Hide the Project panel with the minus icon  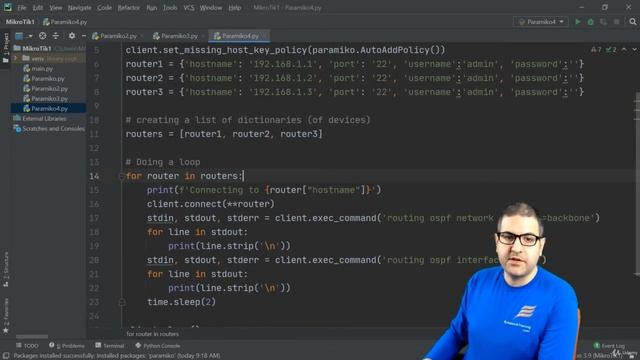84,36
